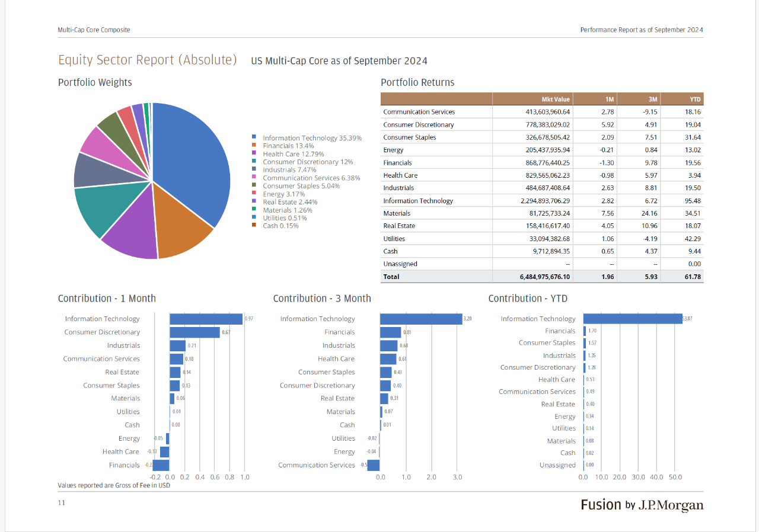Click Financials bar in 3 Month chart
This screenshot has height=532, width=759.
[390, 332]
